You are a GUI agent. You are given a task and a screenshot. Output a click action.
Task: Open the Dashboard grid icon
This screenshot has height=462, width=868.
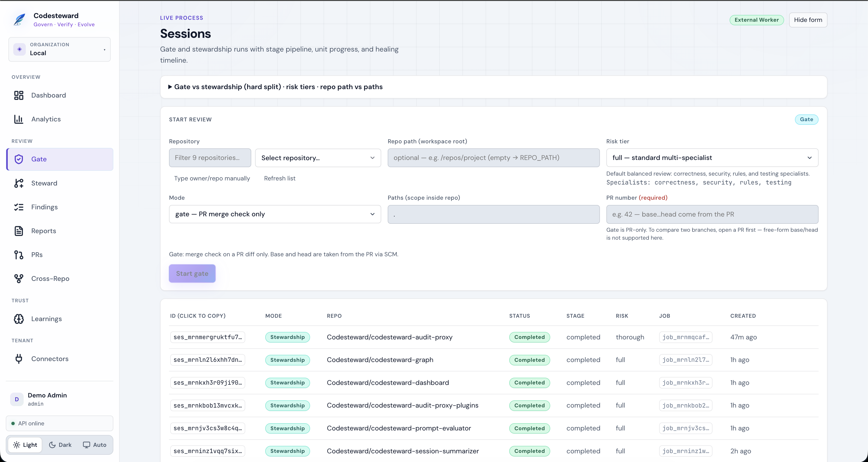click(19, 95)
